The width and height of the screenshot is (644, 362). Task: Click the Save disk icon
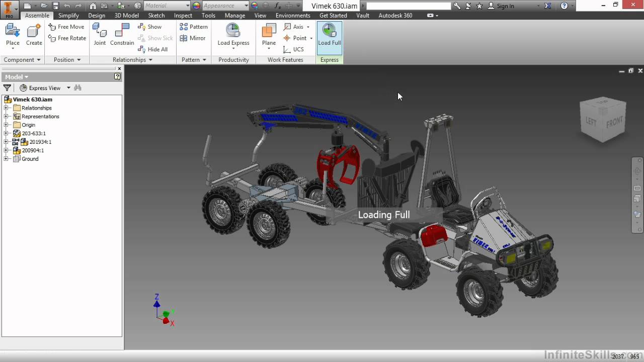(55, 6)
